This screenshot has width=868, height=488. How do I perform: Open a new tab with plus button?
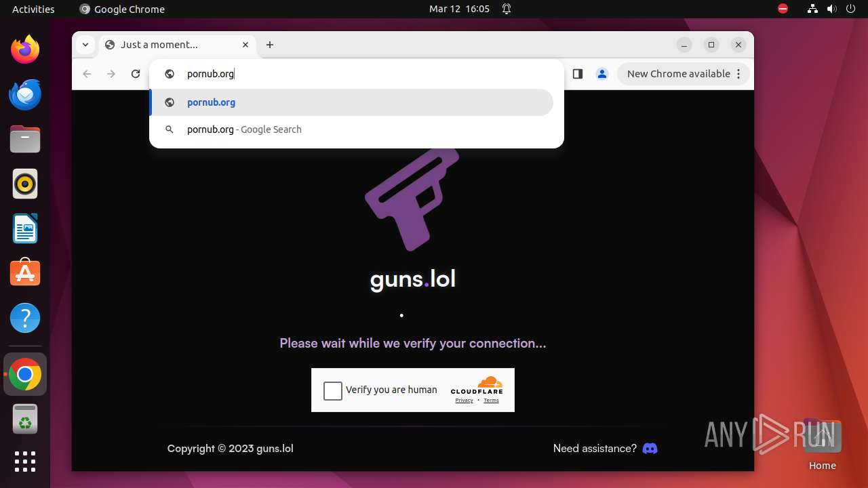coord(270,45)
